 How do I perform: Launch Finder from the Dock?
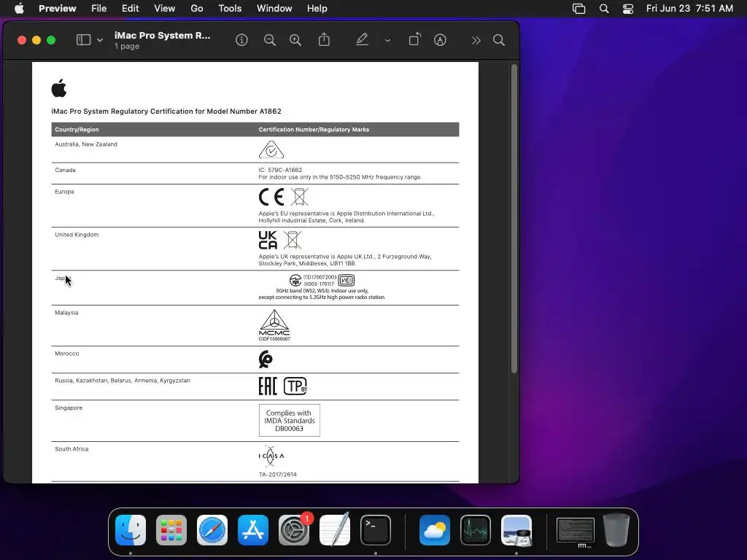131,530
